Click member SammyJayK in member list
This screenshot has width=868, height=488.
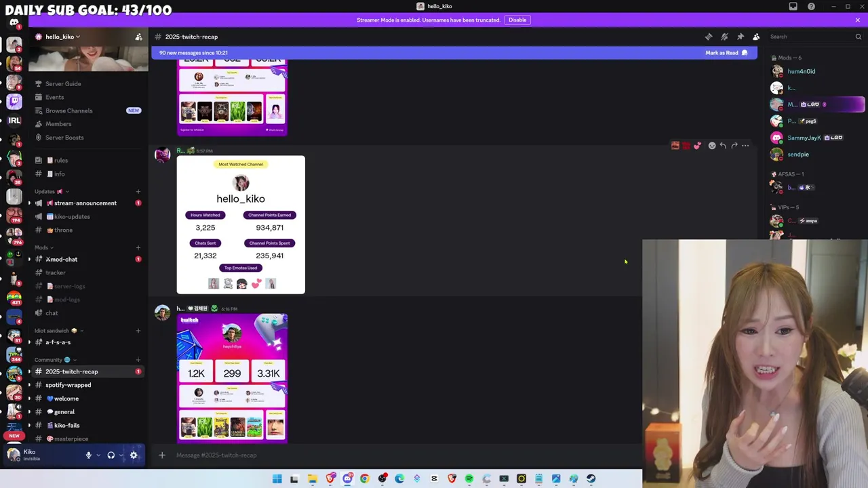(817, 138)
